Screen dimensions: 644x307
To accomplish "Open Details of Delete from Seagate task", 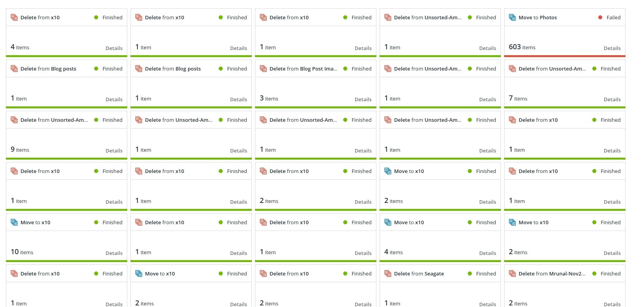I will coord(488,304).
